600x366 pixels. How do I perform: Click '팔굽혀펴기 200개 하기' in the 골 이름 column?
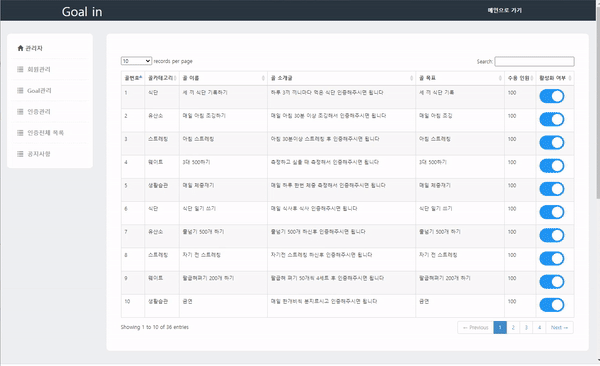[208, 278]
